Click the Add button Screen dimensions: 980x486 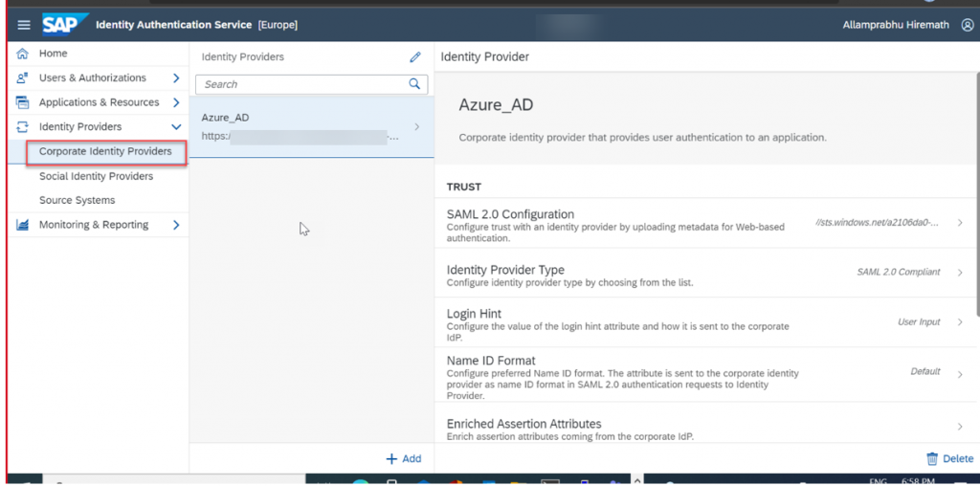pyautogui.click(x=404, y=458)
